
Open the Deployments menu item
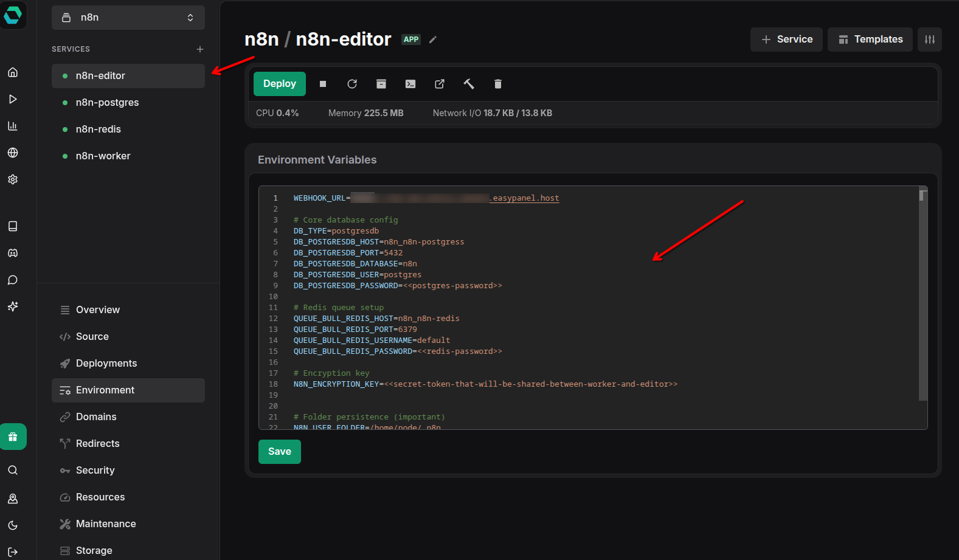pos(128,364)
